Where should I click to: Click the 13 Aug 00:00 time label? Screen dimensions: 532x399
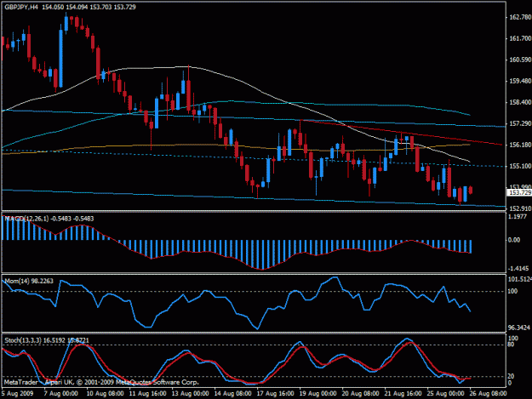click(x=190, y=394)
